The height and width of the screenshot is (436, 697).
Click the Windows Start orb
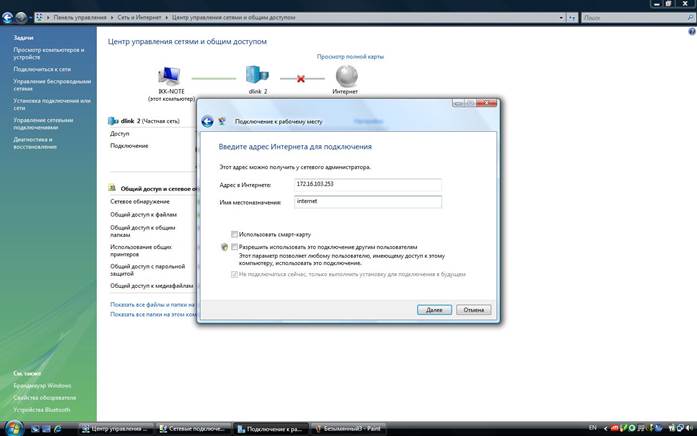coord(10,428)
